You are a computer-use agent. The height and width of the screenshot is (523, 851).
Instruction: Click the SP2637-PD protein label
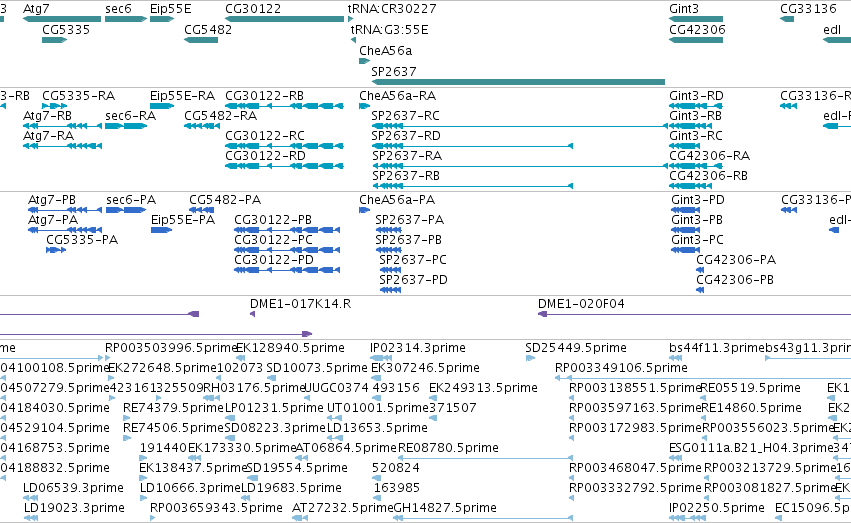414,280
